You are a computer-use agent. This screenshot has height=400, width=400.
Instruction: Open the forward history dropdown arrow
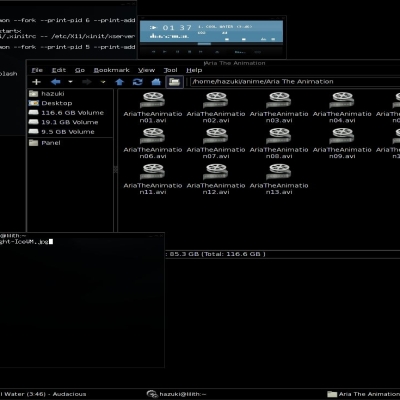[x=103, y=82]
